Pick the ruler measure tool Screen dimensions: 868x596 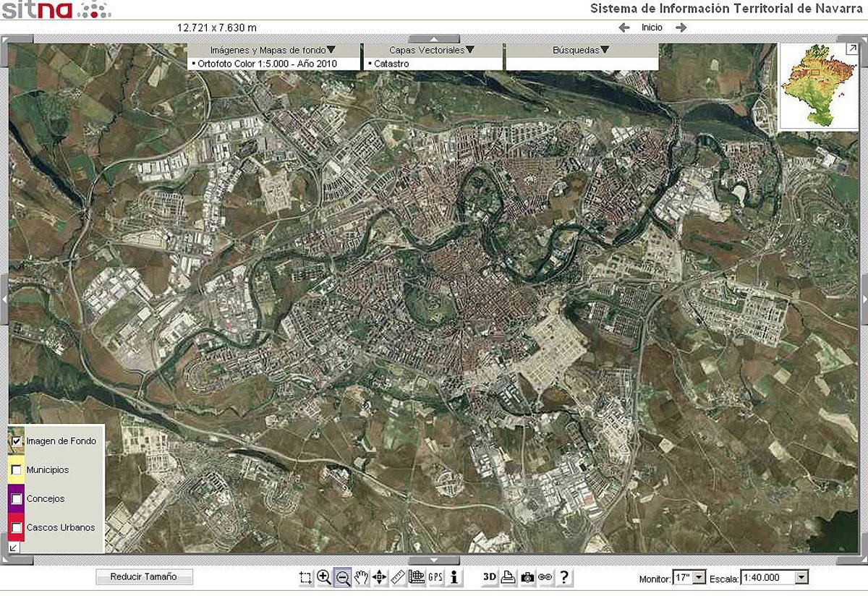(x=399, y=576)
